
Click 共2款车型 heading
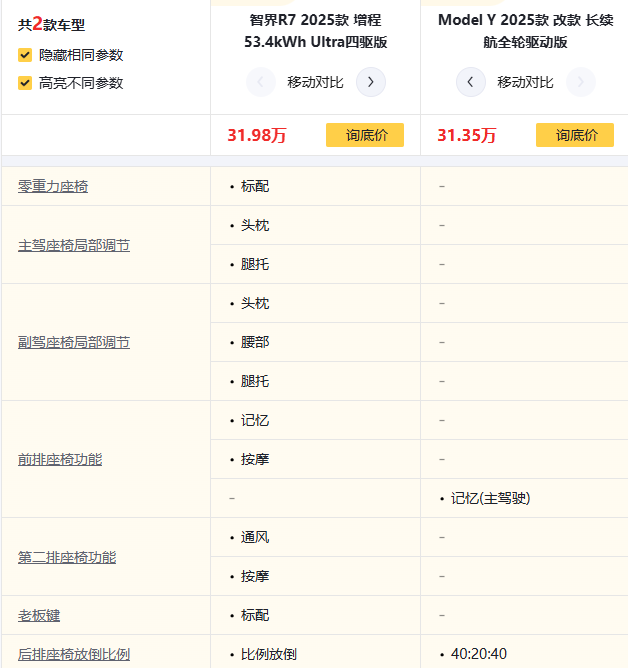(x=51, y=25)
